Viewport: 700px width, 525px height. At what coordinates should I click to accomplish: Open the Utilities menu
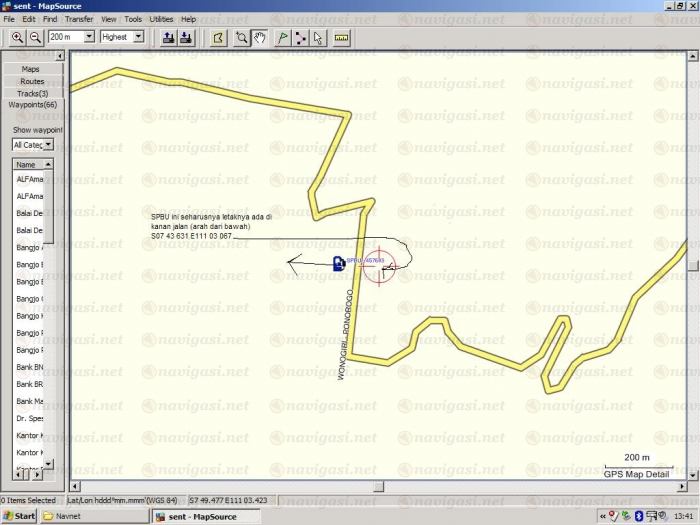coord(161,19)
